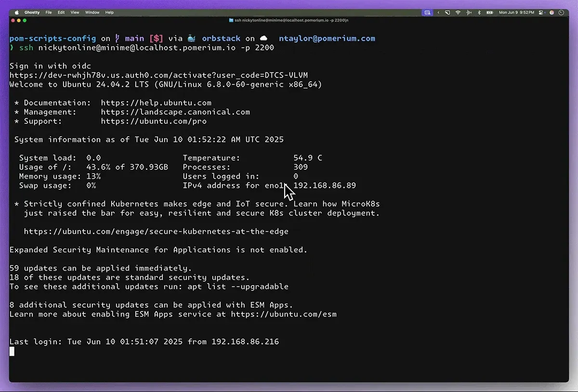Click the cloud icon in prompt

(263, 39)
